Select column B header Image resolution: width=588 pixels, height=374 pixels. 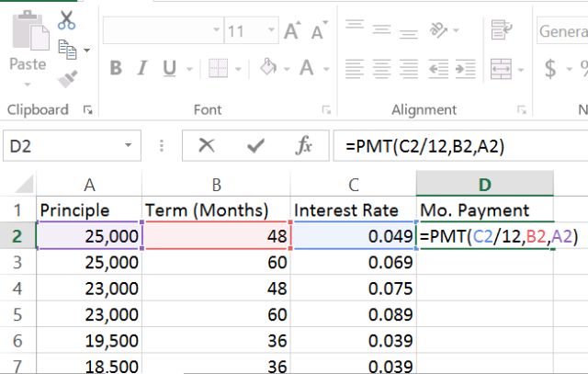(217, 185)
